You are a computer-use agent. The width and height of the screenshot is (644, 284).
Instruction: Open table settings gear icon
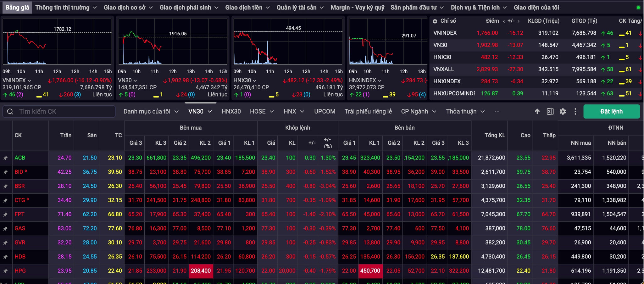coord(563,111)
